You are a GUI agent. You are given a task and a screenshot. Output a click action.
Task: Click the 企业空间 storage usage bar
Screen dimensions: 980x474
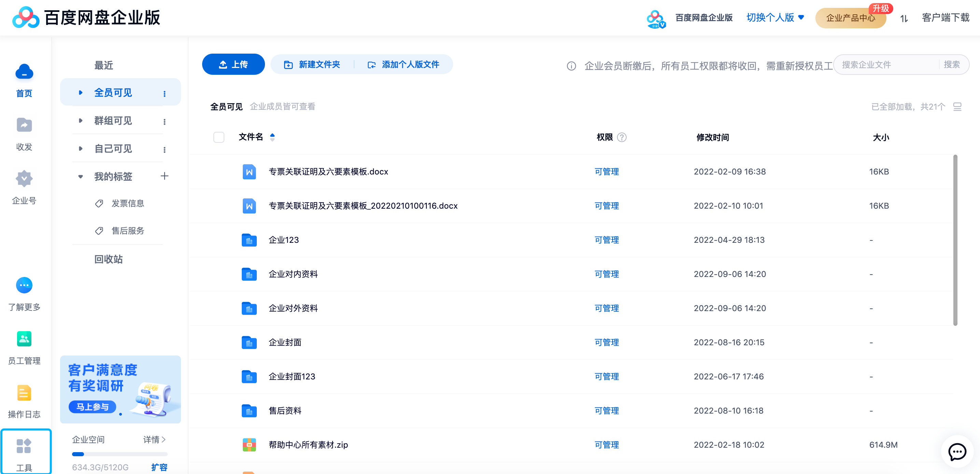[x=120, y=454]
